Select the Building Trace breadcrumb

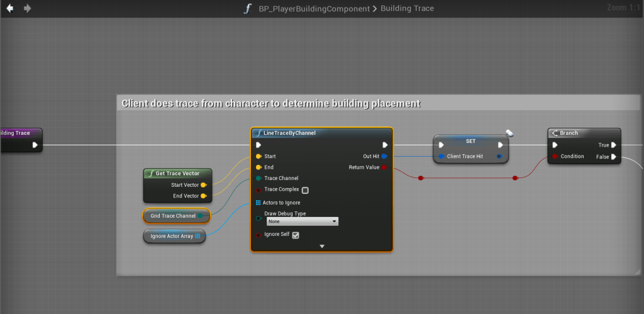coord(407,8)
